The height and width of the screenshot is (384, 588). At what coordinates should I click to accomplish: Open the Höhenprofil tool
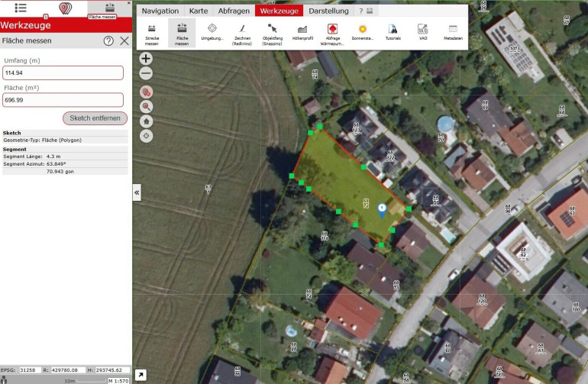point(302,33)
